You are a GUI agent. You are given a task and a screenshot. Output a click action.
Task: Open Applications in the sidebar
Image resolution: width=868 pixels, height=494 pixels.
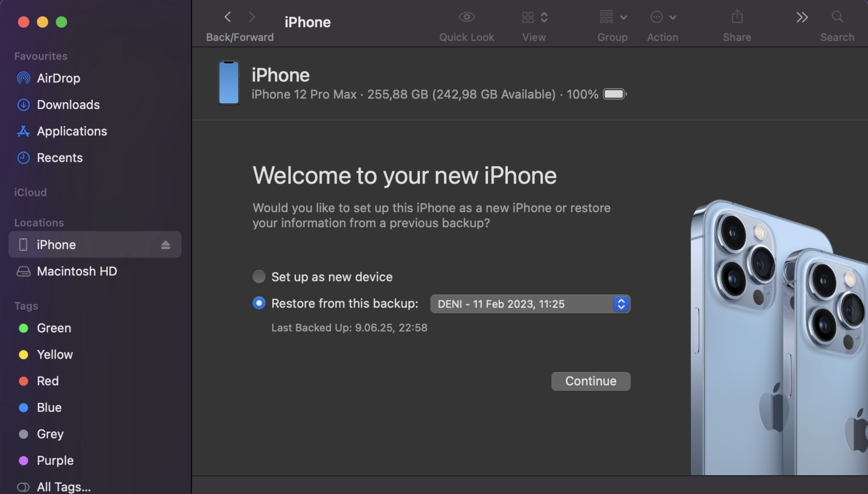click(x=95, y=131)
